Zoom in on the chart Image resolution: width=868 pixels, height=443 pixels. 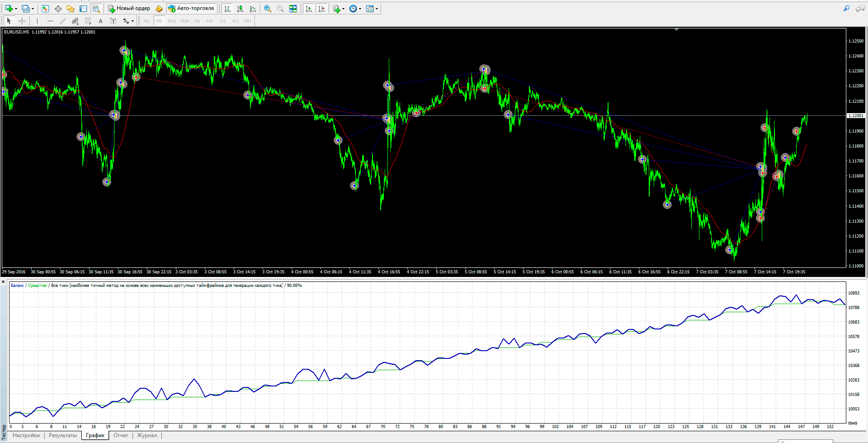(x=268, y=9)
